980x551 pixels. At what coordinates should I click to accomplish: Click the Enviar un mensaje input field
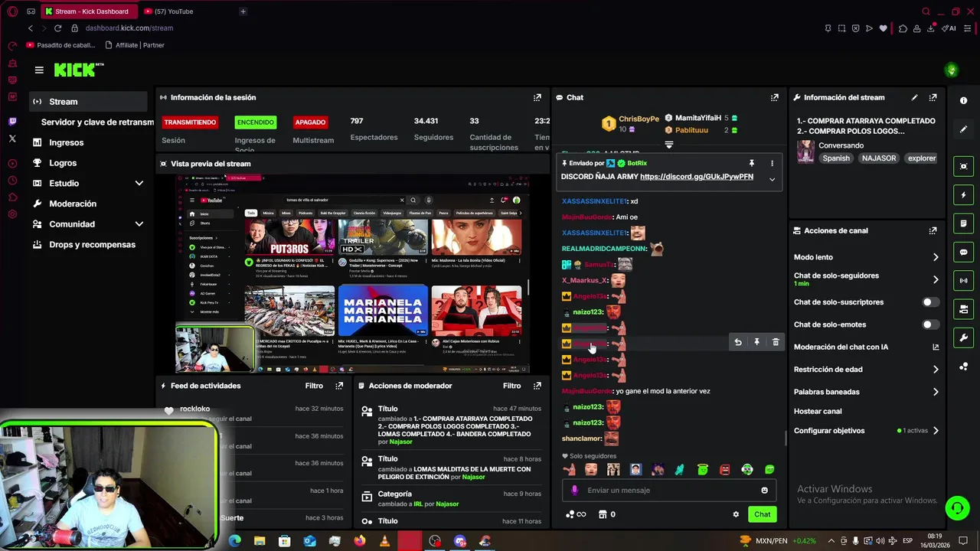coord(668,491)
